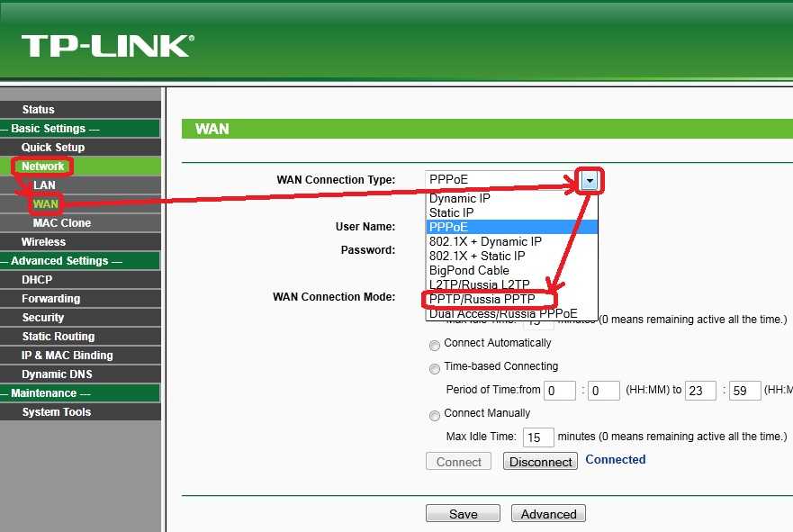The image size is (793, 532).
Task: Click the Save button
Action: pyautogui.click(x=464, y=513)
